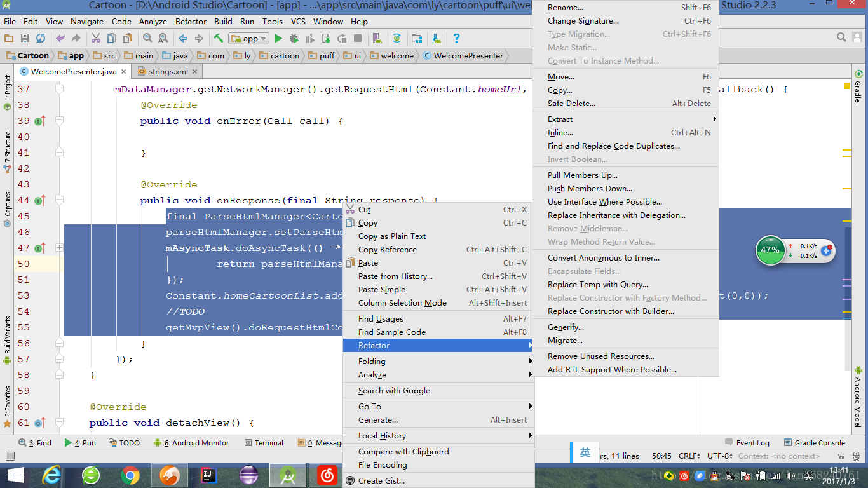Viewport: 868px width, 488px height.
Task: Open the Context selector in status bar
Action: tap(780, 456)
